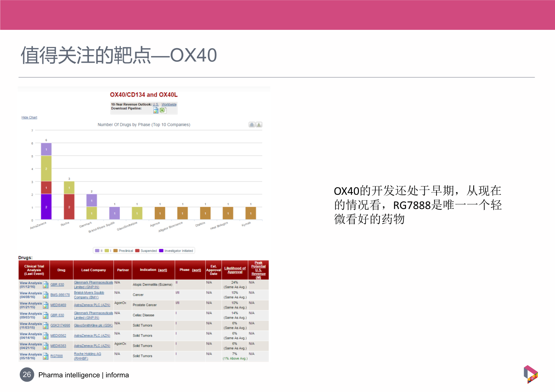Open analysis report icon in RG7888 row
This screenshot has height=392, width=555.
[x=46, y=356]
